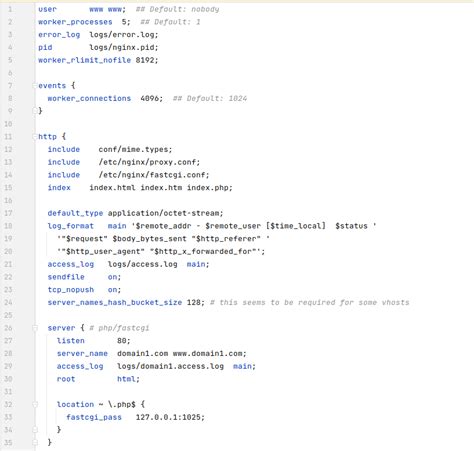Screen dimensions: 474x451
Task: Click 'www.domain1.com;' in server_name line
Action: 210,354
